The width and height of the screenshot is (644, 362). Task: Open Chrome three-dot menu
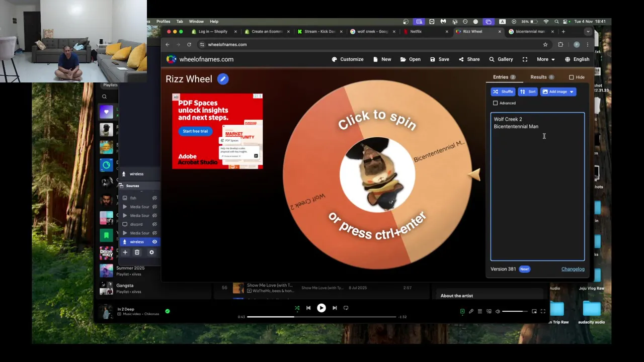pos(587,44)
